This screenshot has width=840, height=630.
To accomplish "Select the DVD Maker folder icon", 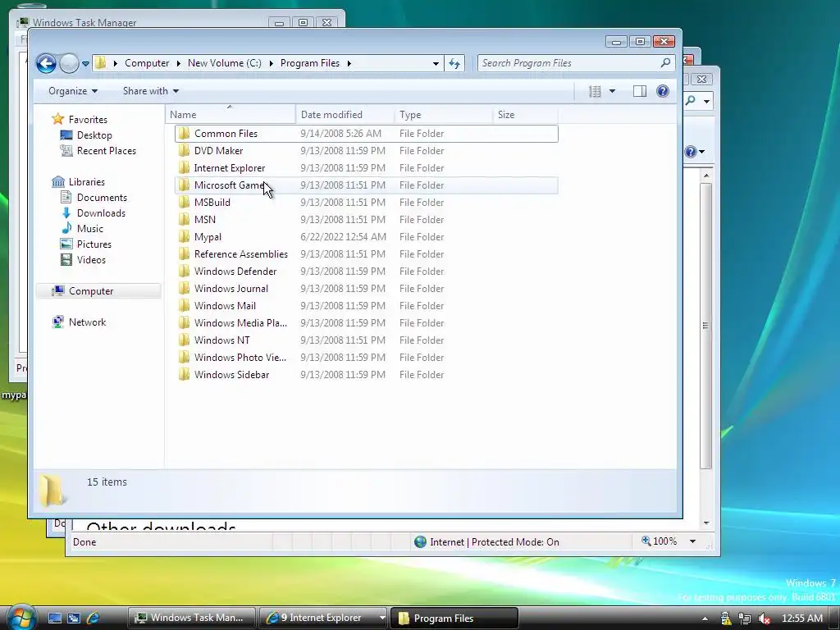I will coord(184,151).
